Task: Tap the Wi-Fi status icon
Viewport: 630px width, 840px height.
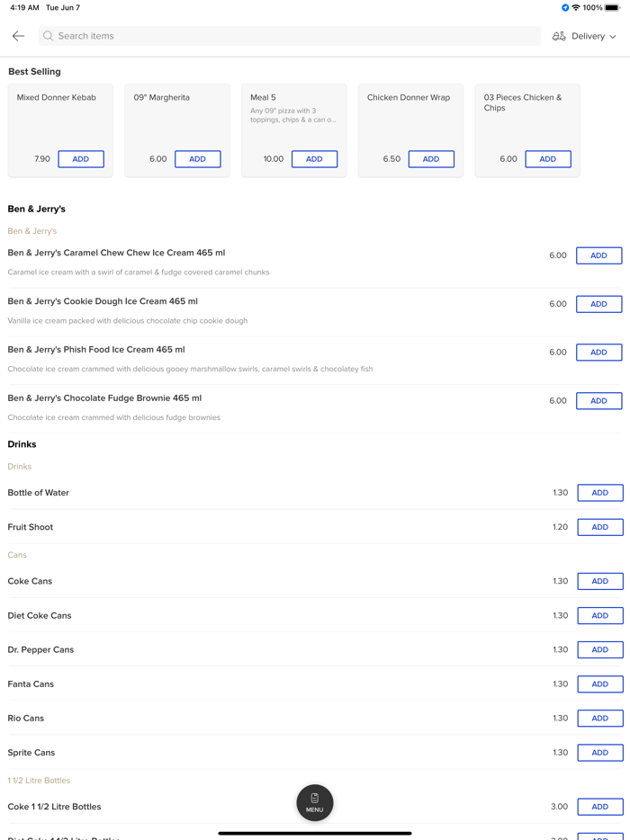Action: tap(576, 8)
